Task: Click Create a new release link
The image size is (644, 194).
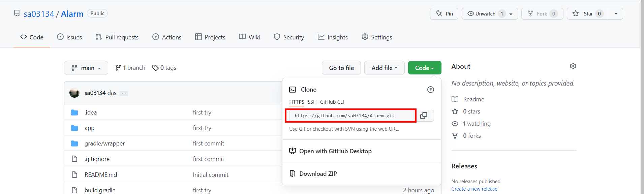Action: (474, 189)
